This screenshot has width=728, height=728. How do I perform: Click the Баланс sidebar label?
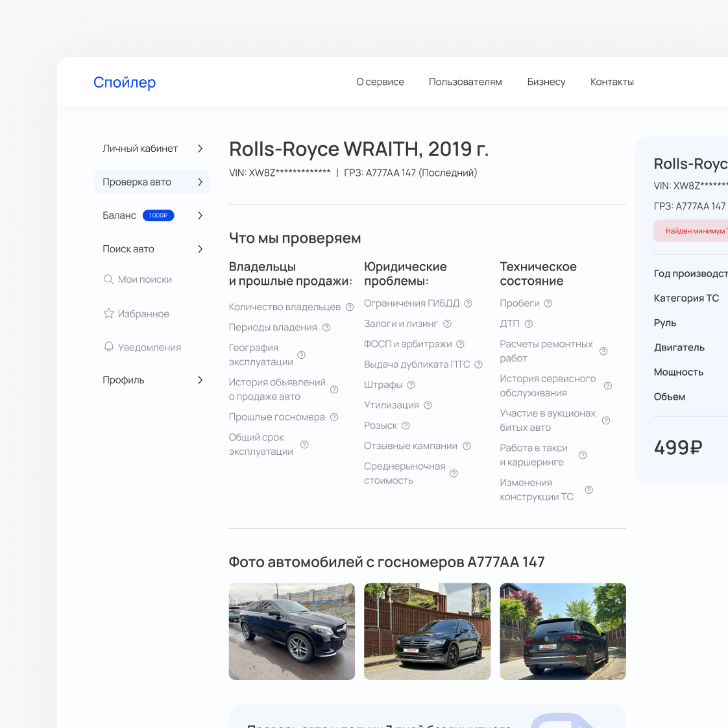click(119, 215)
